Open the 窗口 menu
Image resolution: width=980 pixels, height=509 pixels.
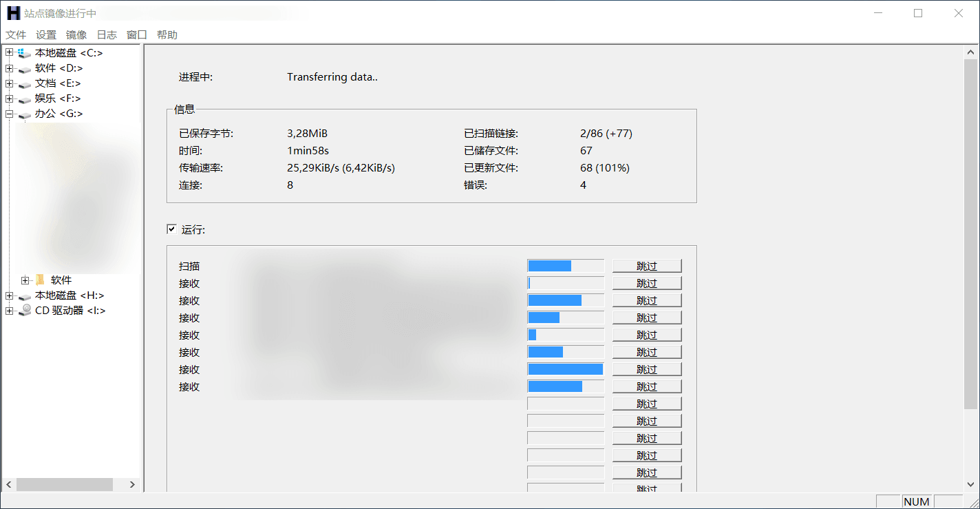[136, 34]
